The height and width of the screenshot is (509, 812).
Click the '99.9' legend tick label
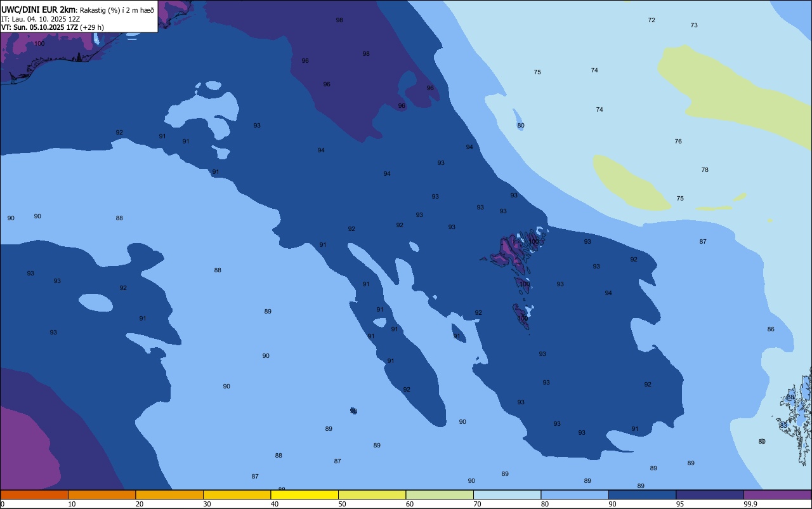[750, 504]
